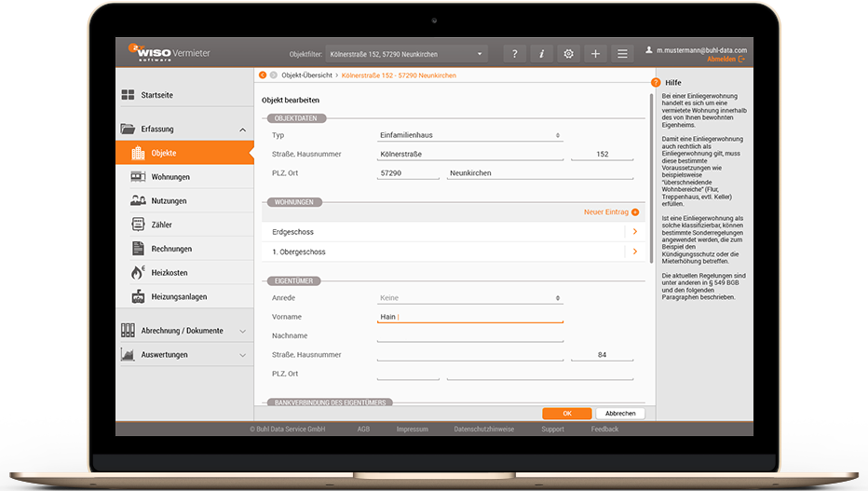Image resolution: width=868 pixels, height=491 pixels.
Task: Open the hamburger menu icon
Action: click(x=623, y=54)
